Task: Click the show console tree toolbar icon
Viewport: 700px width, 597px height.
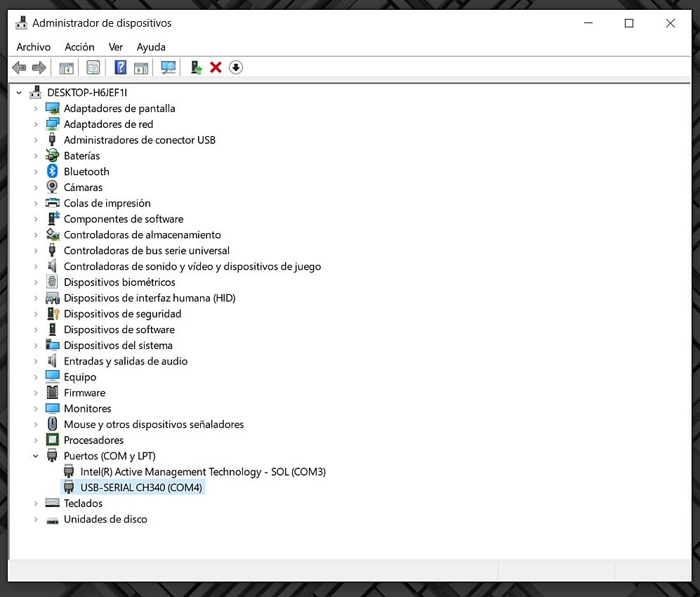Action: coord(66,67)
